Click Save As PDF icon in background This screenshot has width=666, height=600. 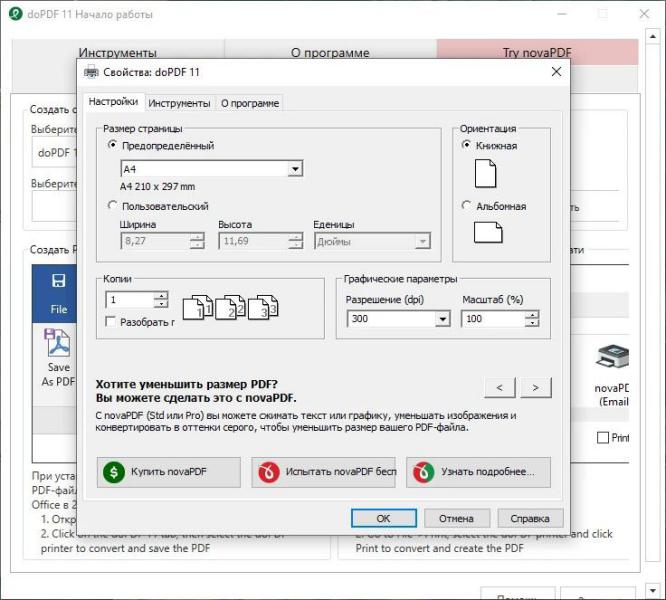(x=57, y=343)
